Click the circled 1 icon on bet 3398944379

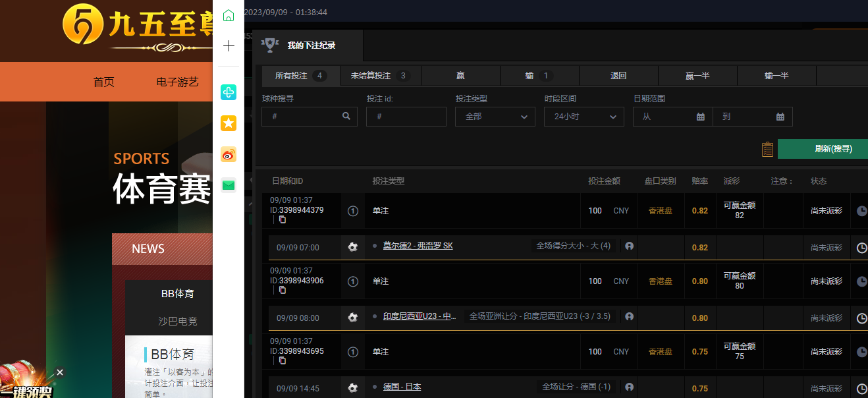coord(353,211)
